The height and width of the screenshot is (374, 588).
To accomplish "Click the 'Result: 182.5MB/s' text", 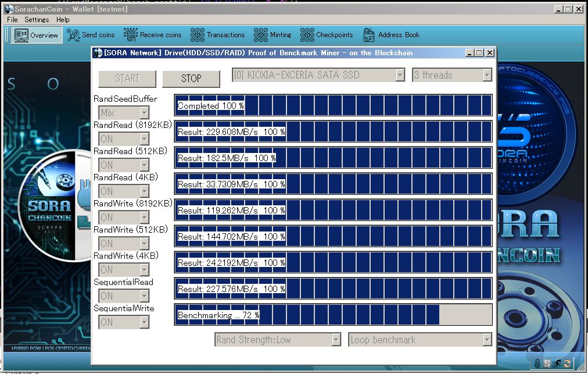I will point(213,158).
